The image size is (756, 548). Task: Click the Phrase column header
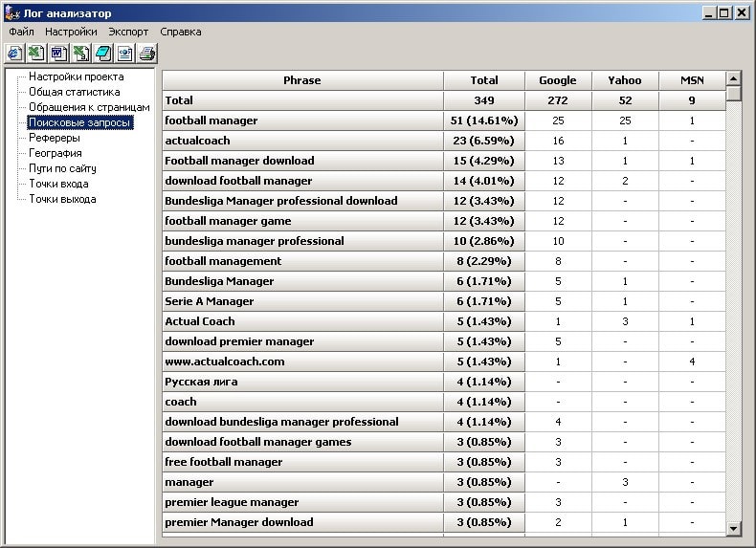pyautogui.click(x=302, y=80)
